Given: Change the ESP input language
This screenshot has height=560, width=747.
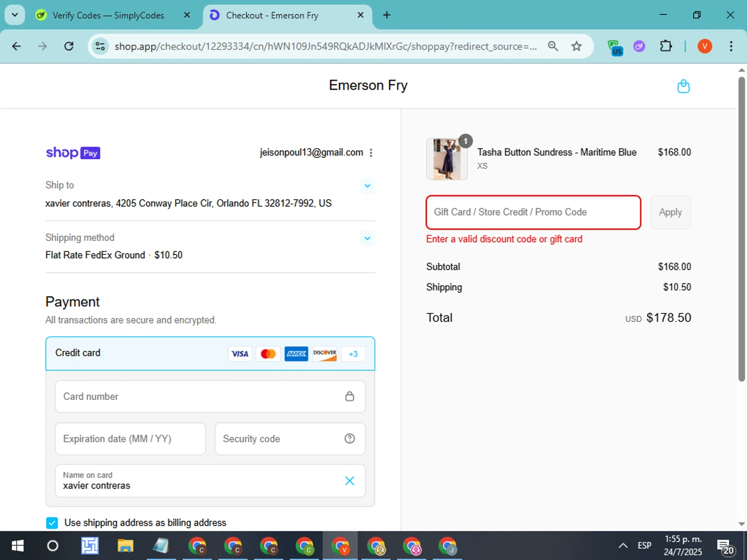Looking at the screenshot, I should click(644, 546).
